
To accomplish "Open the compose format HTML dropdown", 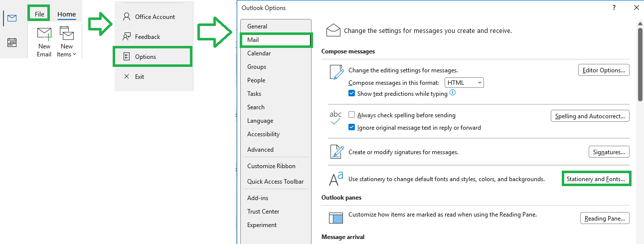I will (x=464, y=82).
